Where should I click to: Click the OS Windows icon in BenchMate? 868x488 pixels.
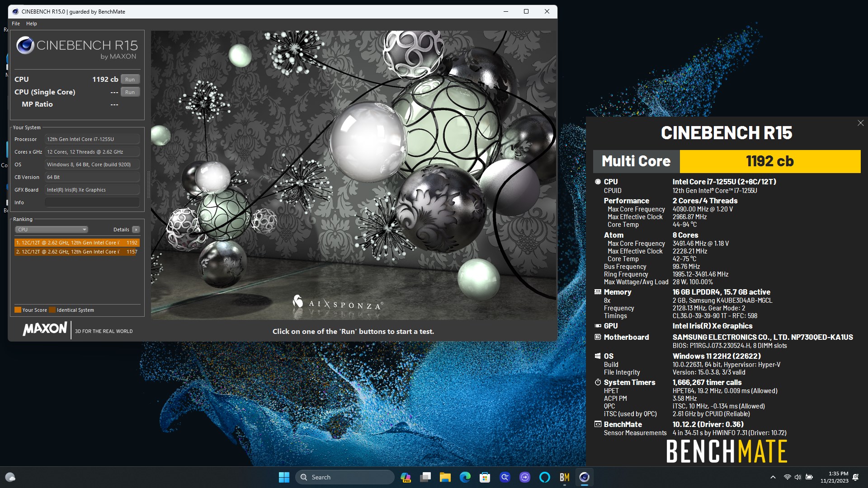pos(598,356)
